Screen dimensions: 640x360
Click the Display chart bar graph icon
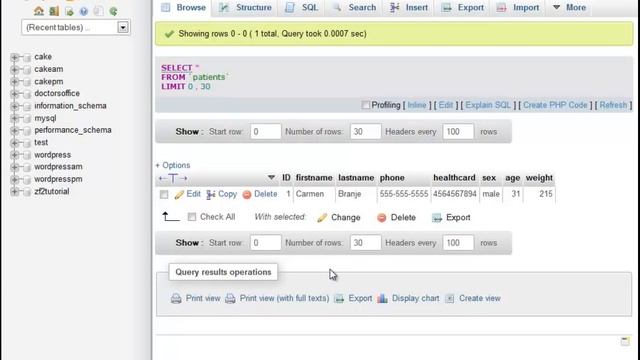[382, 298]
